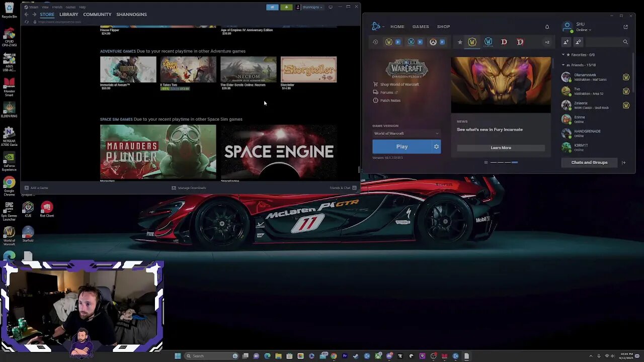Select friend K3RM1T in friends list
644x362 pixels.
coord(595,147)
